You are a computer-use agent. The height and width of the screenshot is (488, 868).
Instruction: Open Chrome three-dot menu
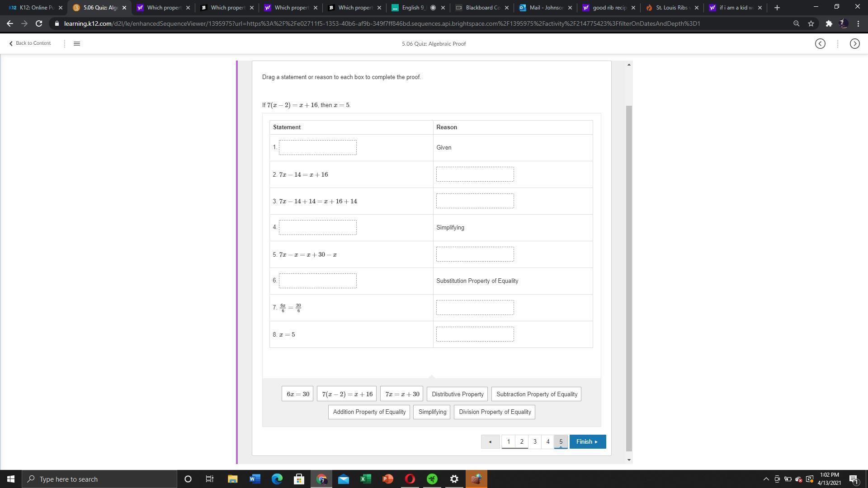(858, 23)
